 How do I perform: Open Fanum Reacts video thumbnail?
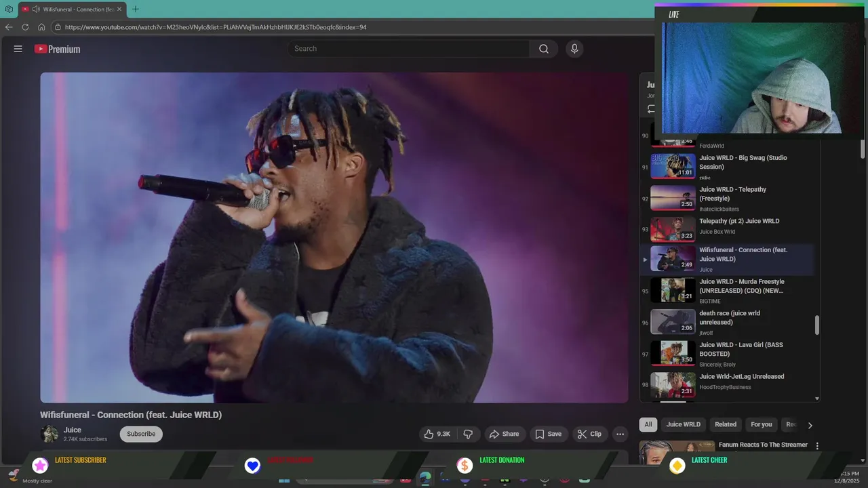[x=677, y=453]
